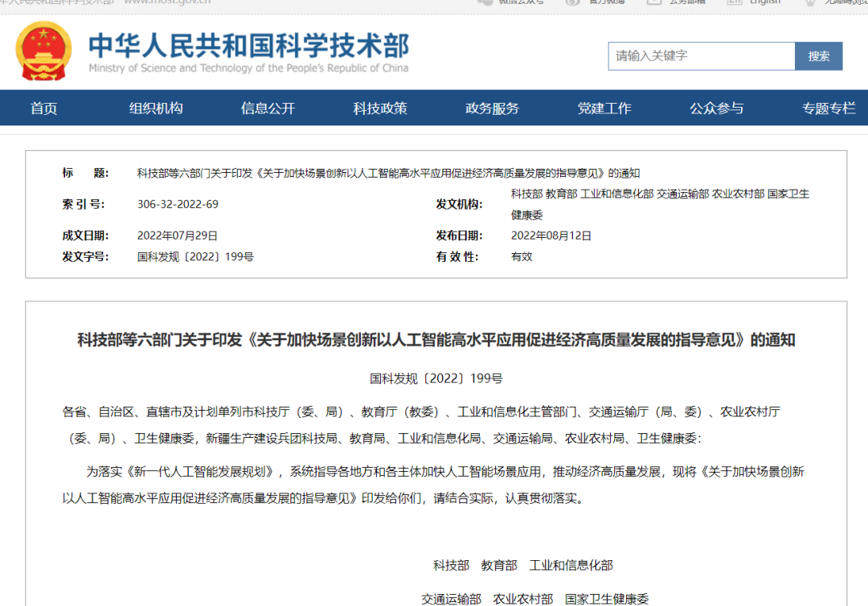Click the national emblem logo
868x606 pixels.
coord(43,51)
